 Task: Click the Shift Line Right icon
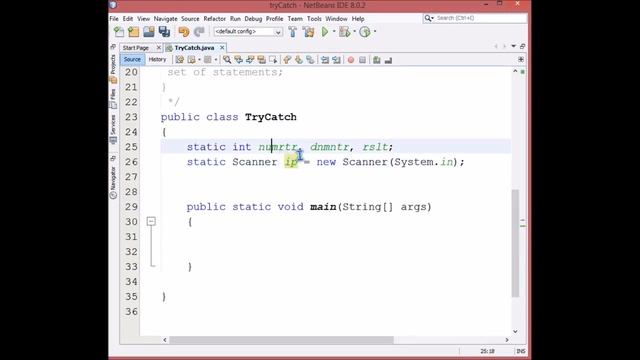point(336,60)
